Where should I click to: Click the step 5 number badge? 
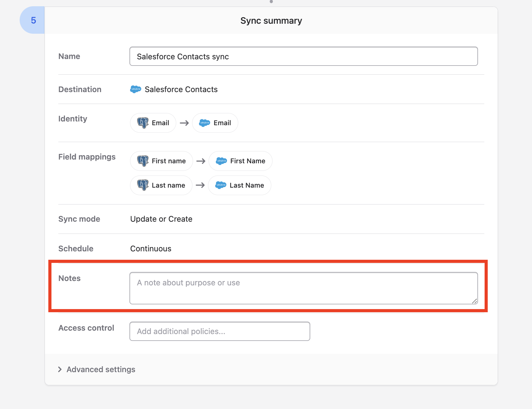pos(32,20)
